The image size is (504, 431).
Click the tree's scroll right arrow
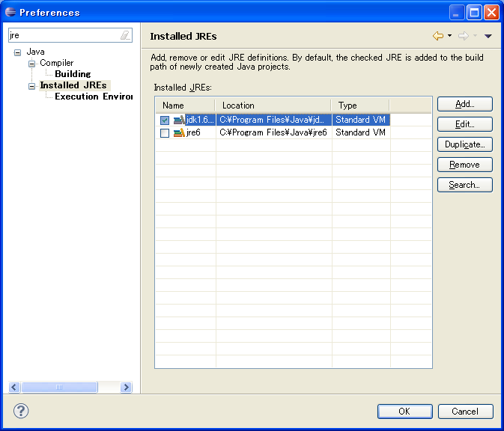(126, 388)
